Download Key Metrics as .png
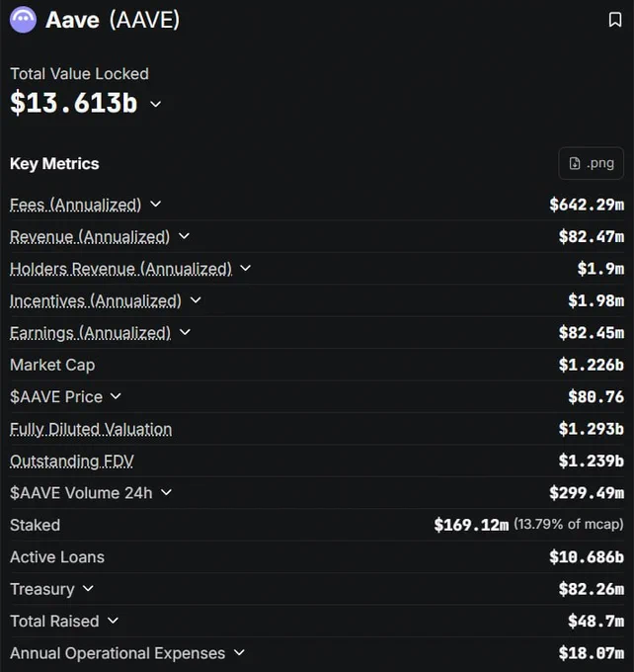 point(592,163)
